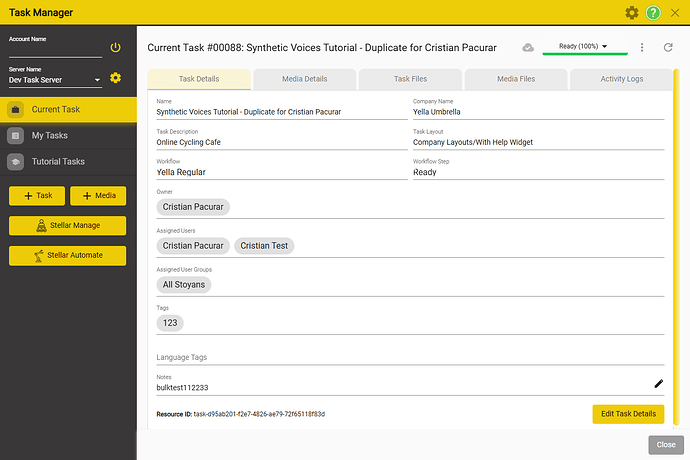The height and width of the screenshot is (460, 690).
Task: Select the All Stoyans group chip
Action: (184, 285)
